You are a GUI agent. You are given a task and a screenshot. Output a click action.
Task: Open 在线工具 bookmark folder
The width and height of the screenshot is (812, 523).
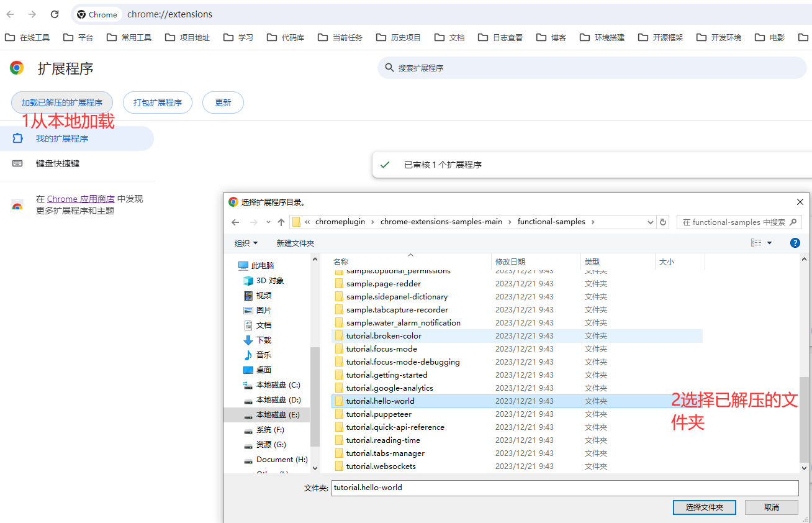coord(27,37)
